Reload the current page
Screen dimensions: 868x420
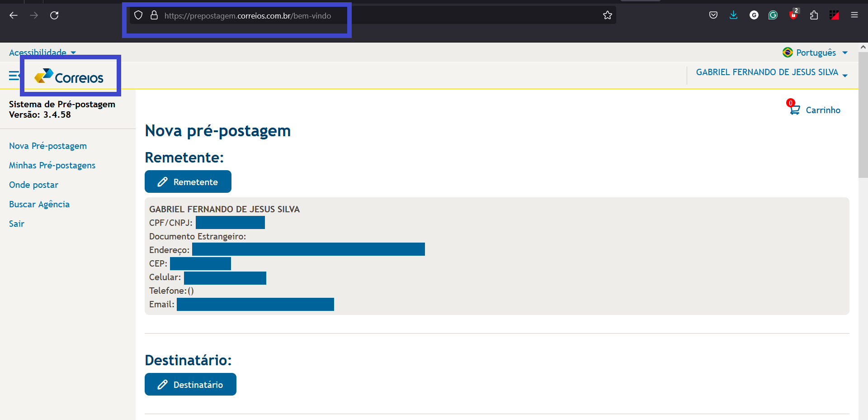pos(54,15)
